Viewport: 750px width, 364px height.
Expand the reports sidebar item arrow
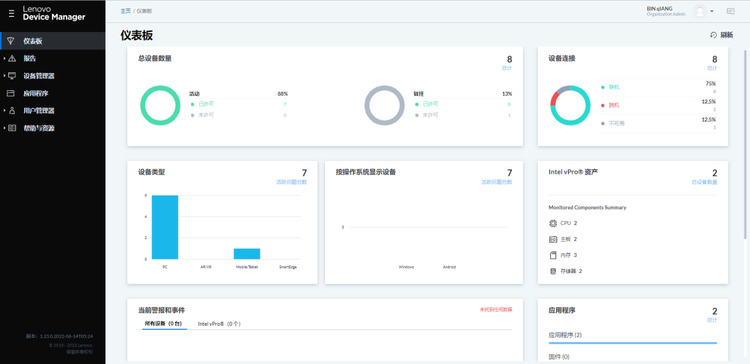tap(4, 58)
